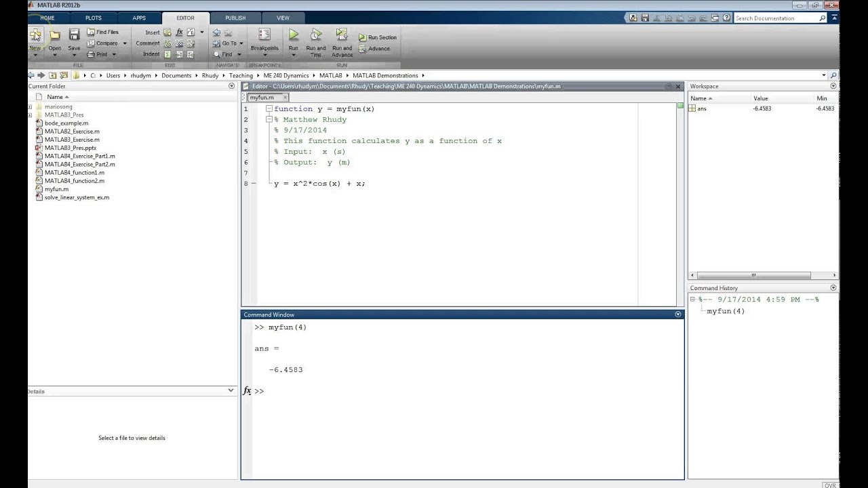Switch to the PUBLISH ribbon tab
This screenshot has width=868, height=488.
coord(235,18)
